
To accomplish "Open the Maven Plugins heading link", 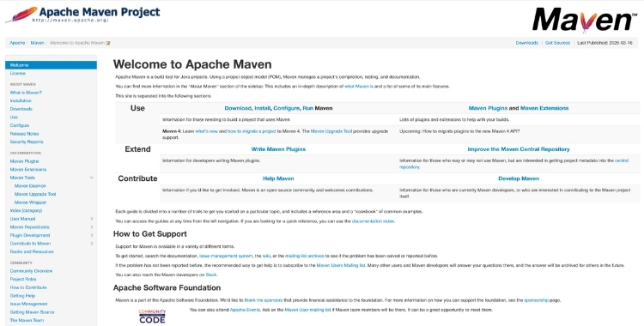I will coord(488,108).
